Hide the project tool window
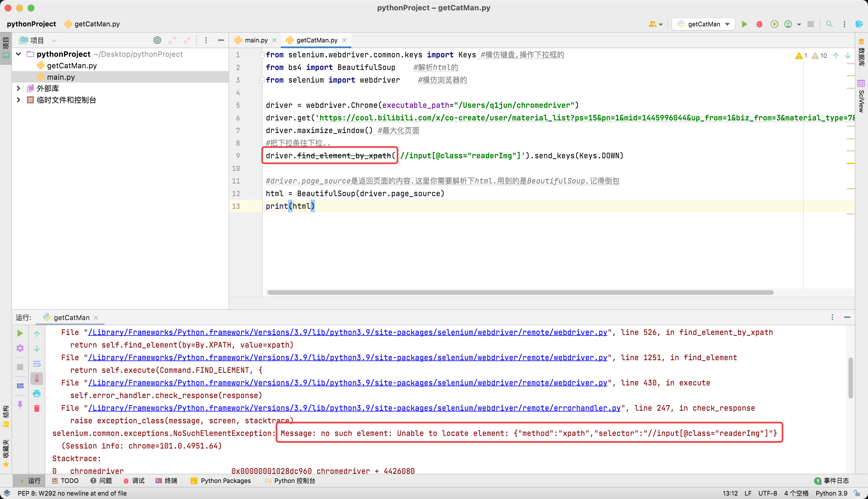The height and width of the screenshot is (499, 868). (x=221, y=40)
